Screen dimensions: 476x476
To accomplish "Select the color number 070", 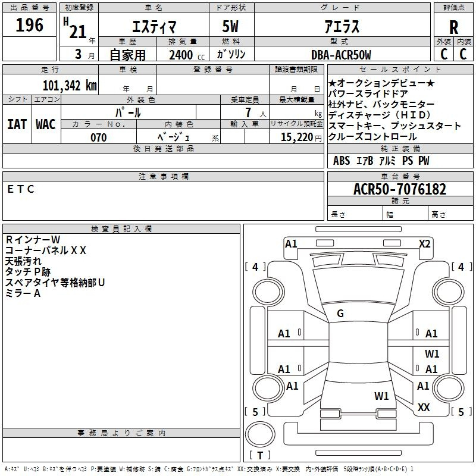I will tap(98, 137).
